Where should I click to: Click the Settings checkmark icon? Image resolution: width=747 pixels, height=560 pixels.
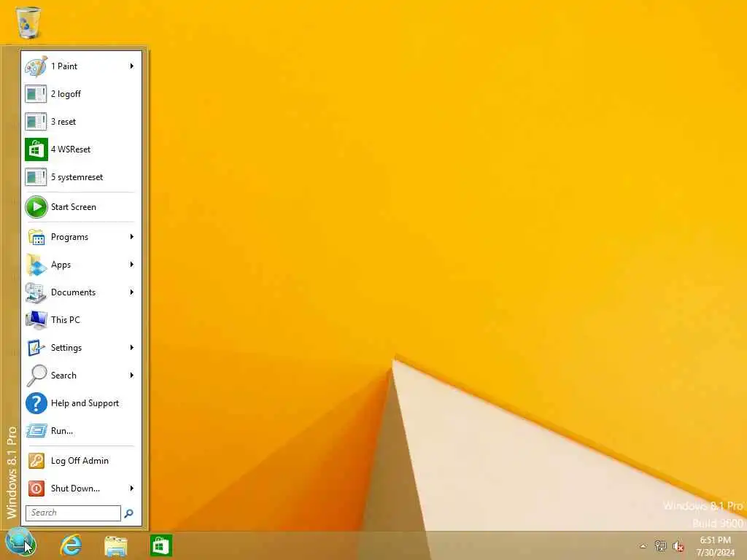click(36, 348)
